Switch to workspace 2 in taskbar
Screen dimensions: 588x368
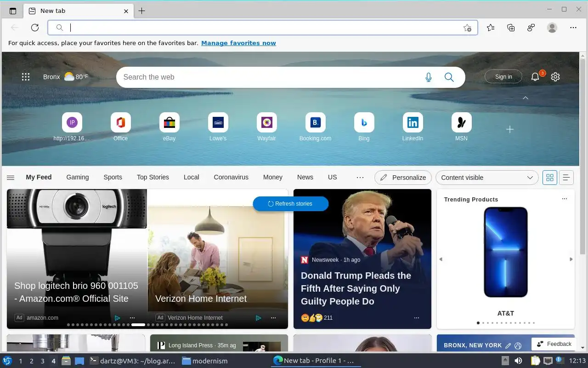click(x=32, y=361)
